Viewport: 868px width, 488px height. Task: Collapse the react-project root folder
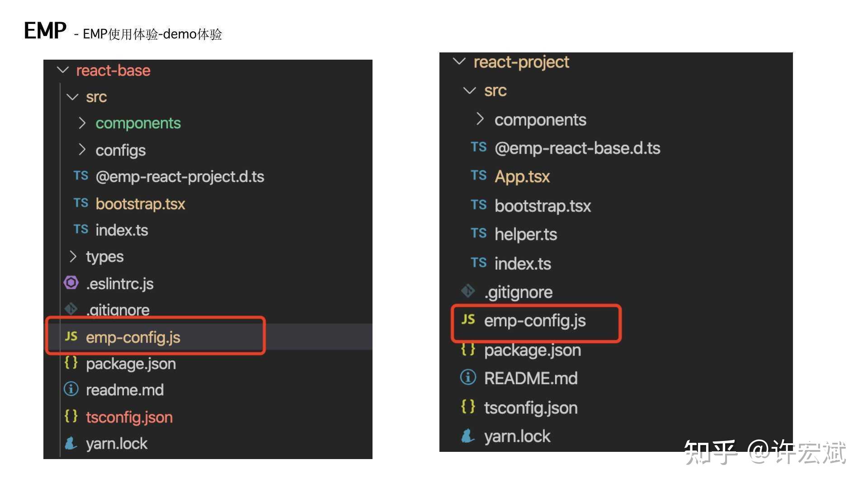[459, 61]
